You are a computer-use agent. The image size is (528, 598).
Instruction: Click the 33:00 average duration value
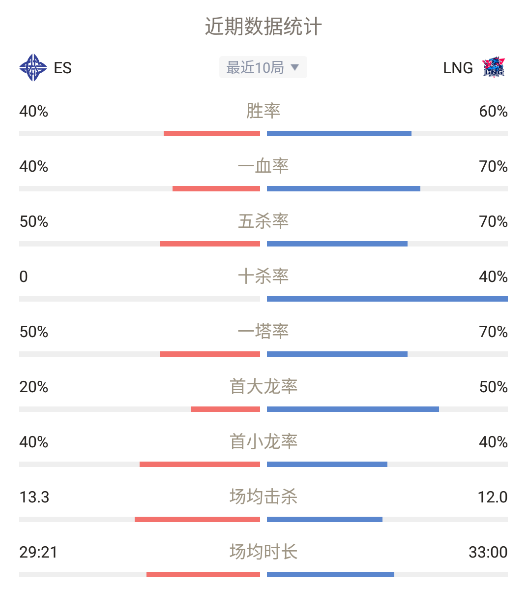click(x=488, y=552)
